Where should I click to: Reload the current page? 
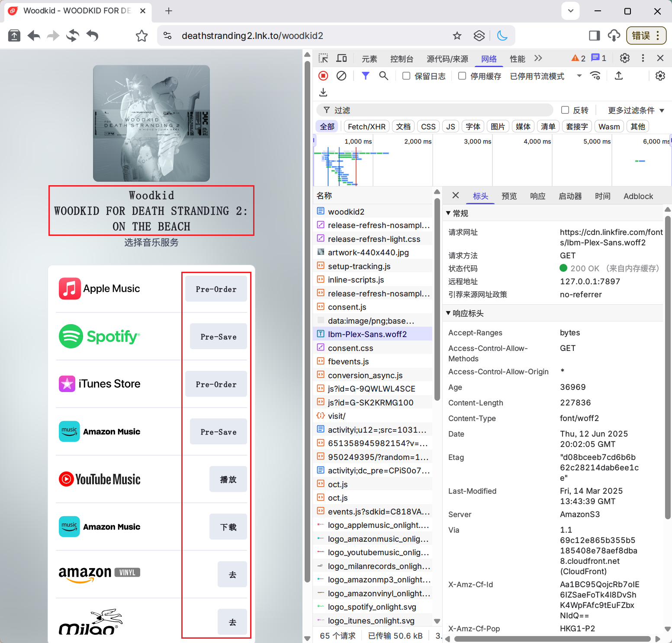click(x=72, y=36)
